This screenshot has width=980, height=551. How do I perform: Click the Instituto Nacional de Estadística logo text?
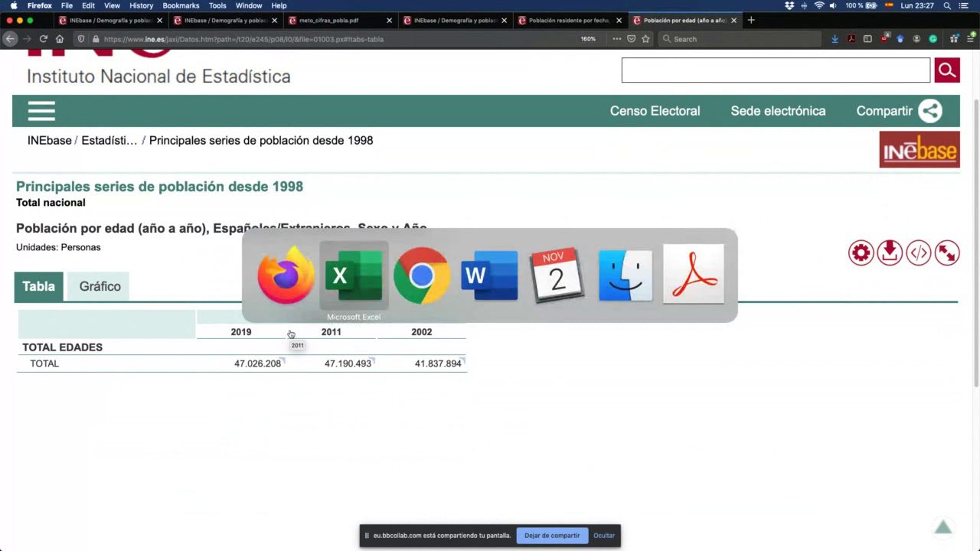158,77
